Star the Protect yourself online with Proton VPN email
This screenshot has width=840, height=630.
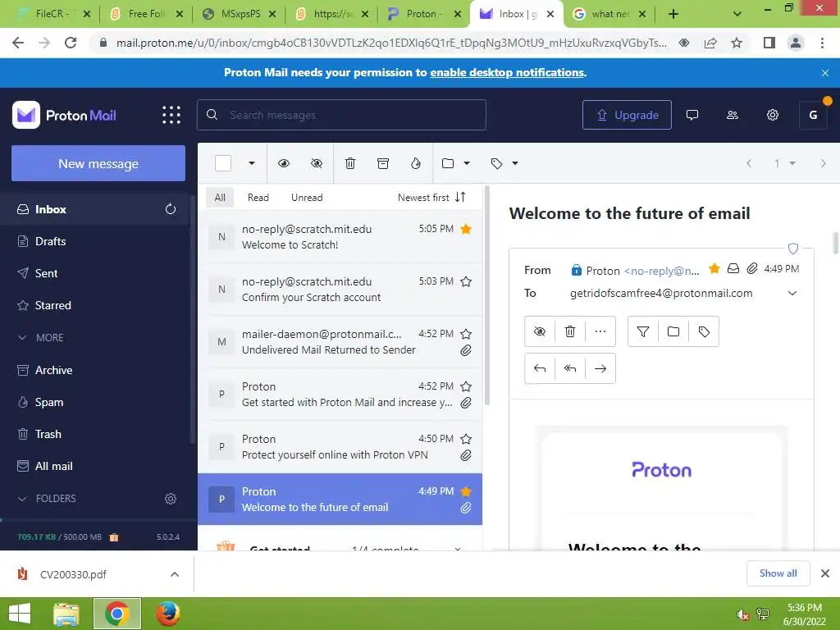(466, 440)
